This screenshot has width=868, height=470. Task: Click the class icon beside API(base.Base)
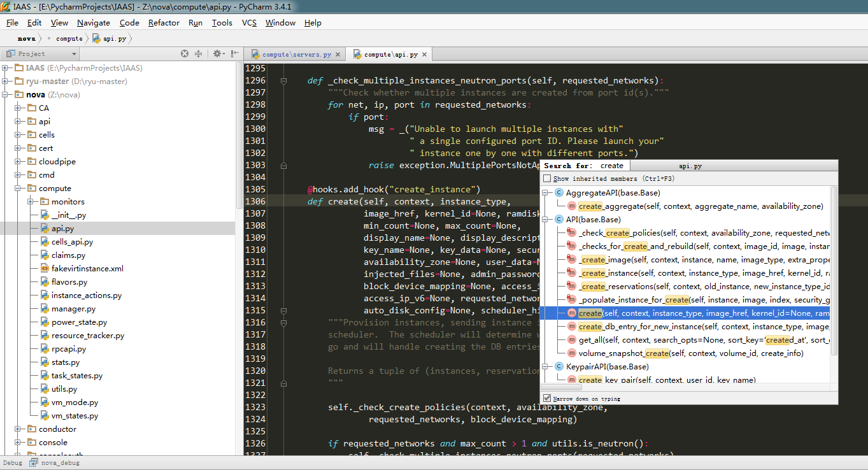pyautogui.click(x=559, y=219)
